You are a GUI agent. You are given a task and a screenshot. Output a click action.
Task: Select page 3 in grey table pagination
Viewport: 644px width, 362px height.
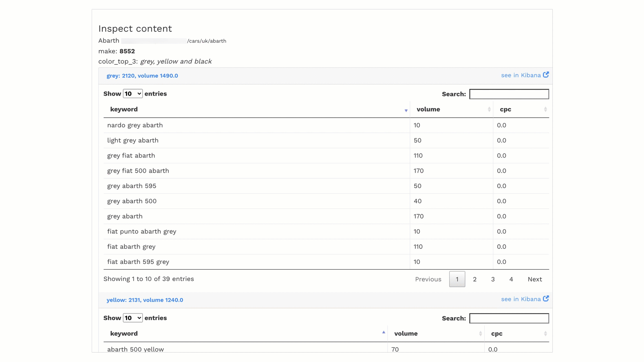(x=493, y=279)
